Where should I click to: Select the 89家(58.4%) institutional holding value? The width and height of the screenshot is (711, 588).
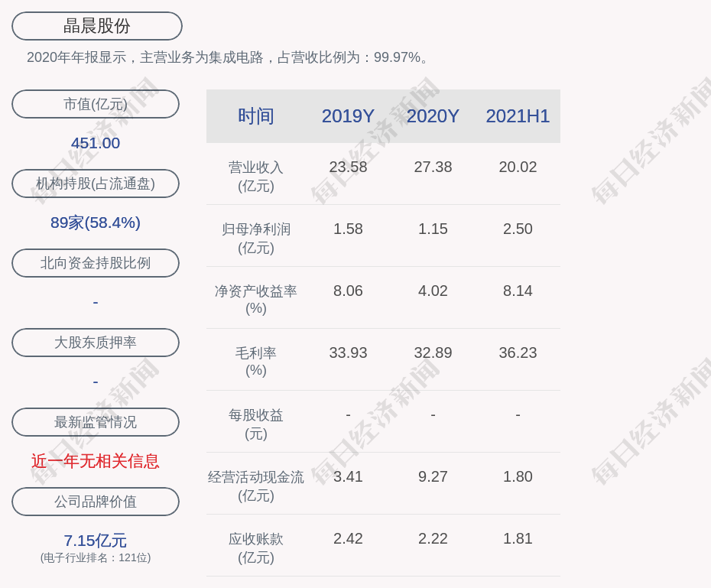coord(96,223)
